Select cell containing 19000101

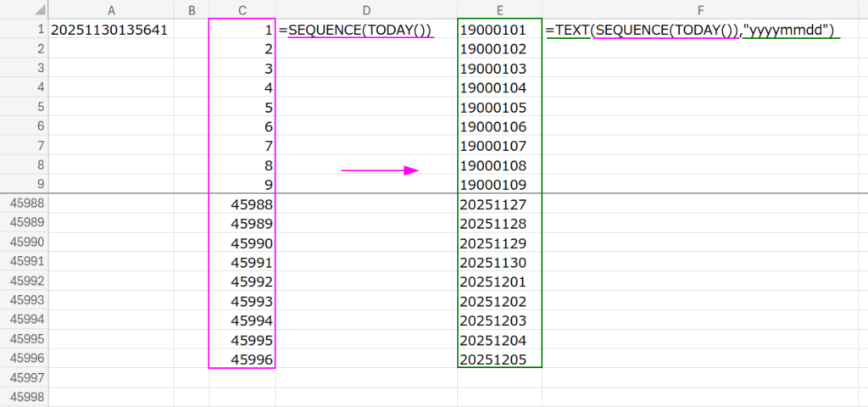(x=499, y=30)
